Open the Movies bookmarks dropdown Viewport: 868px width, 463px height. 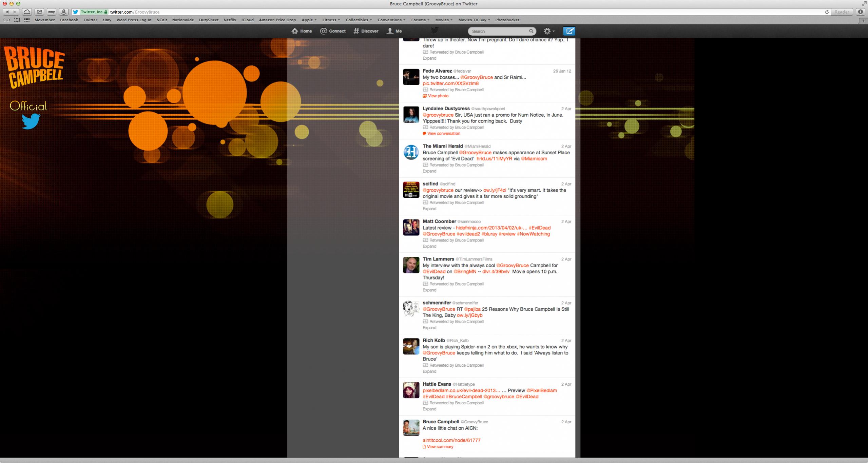click(x=444, y=20)
